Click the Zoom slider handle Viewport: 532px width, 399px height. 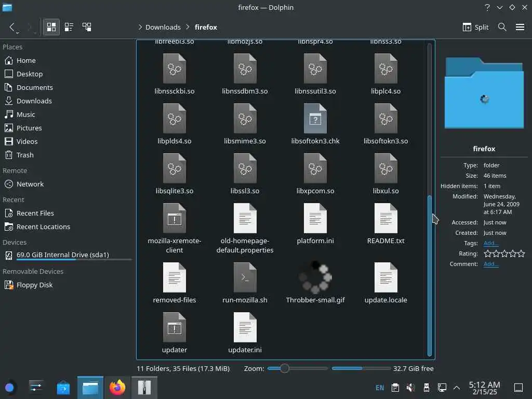pos(285,368)
